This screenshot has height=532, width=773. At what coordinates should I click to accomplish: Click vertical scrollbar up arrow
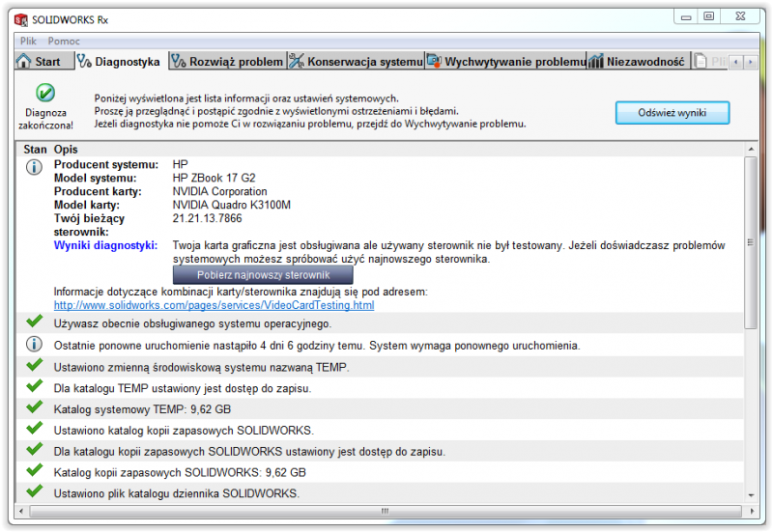click(751, 150)
